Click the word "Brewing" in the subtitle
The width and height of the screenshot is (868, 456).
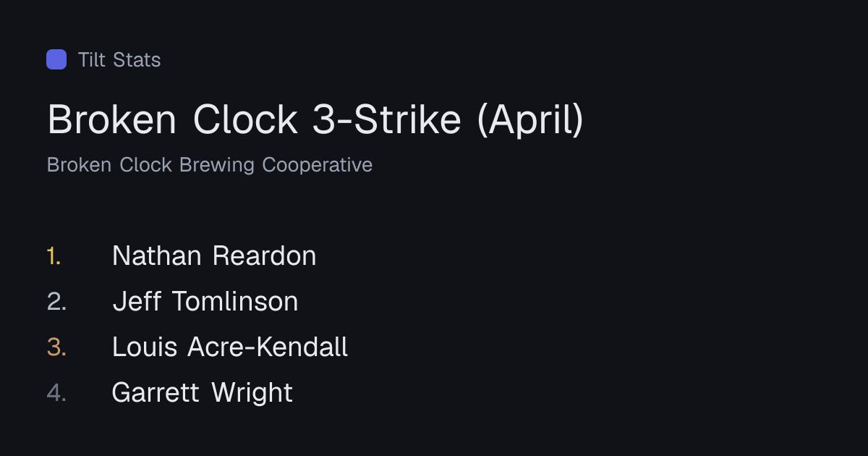217,165
